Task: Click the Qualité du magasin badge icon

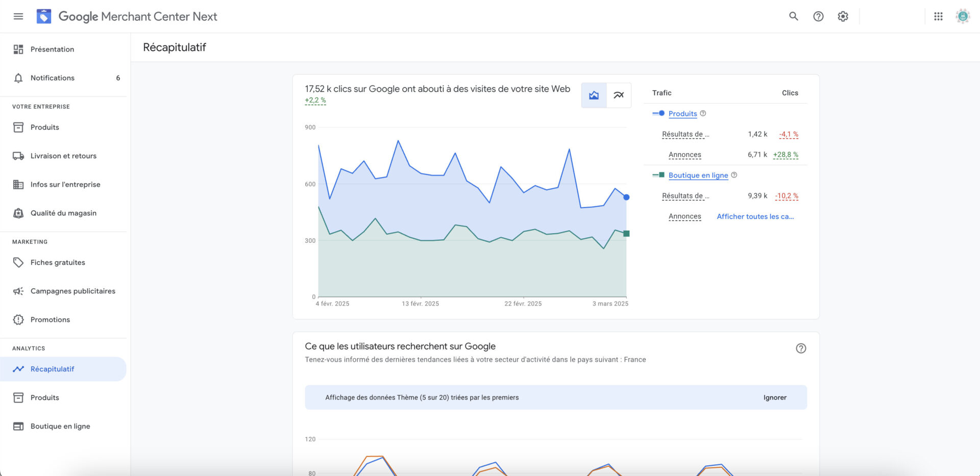Action: click(18, 213)
